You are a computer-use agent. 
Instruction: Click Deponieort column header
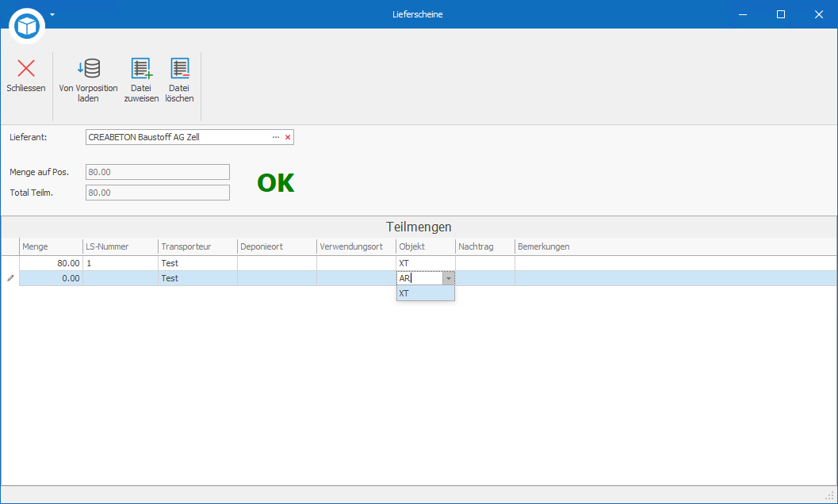tap(277, 247)
